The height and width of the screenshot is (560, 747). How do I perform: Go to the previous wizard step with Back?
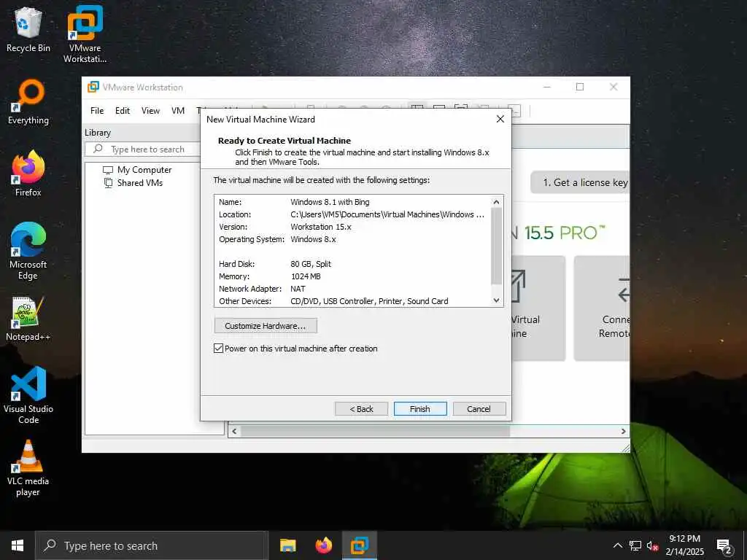pos(362,409)
